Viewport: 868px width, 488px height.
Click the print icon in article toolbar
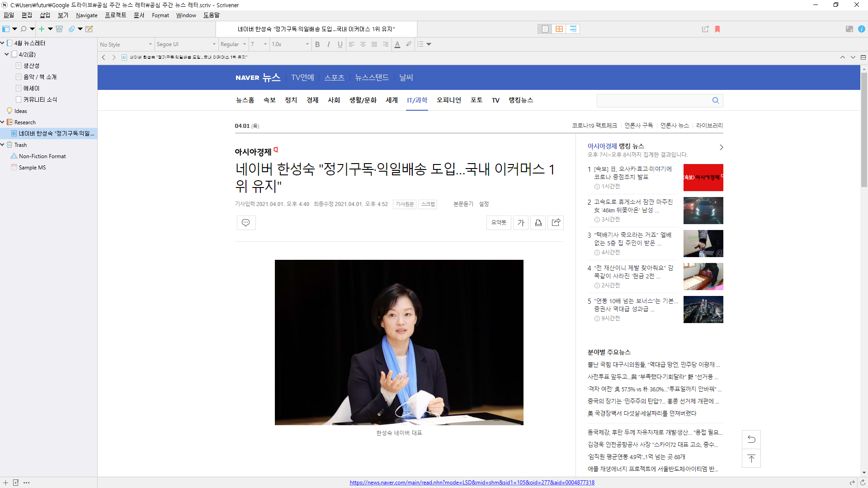pos(538,222)
